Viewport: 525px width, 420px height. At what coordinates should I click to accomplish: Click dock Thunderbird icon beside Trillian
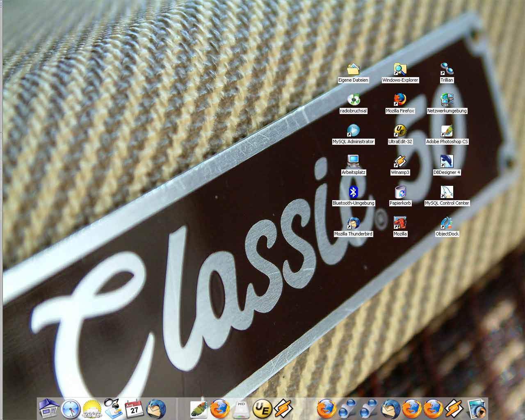pos(390,409)
